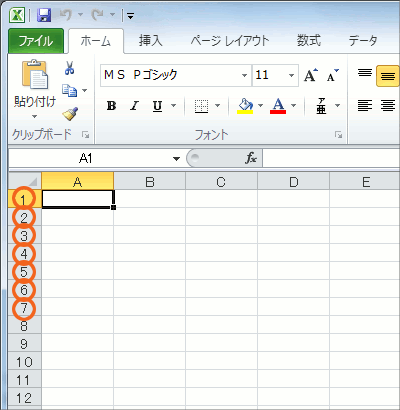The height and width of the screenshot is (410, 400).
Task: Click the Copy icon in the clipboard group
Action: click(70, 91)
